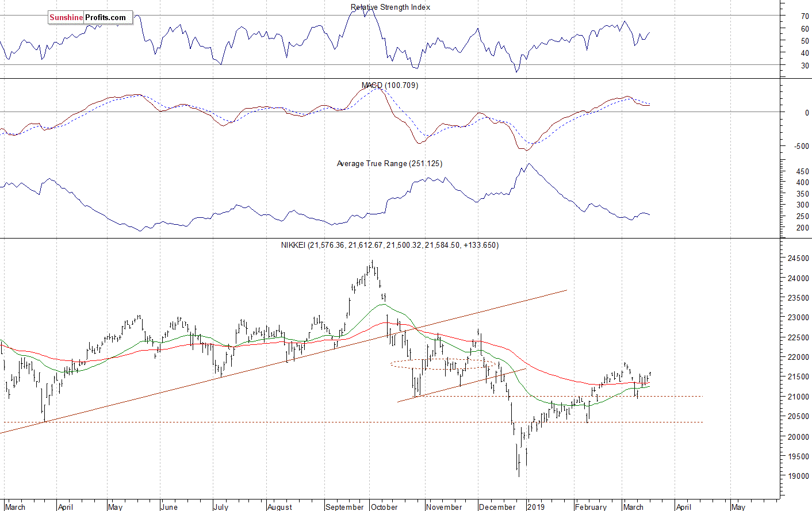Click the September month label

coord(344,506)
